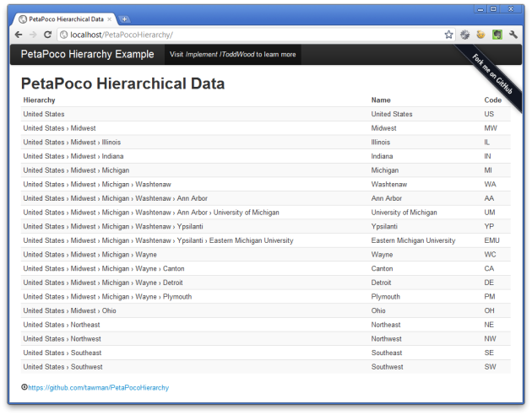The image size is (532, 415).
Task: Click the site info globe icon in address bar
Action: [63, 35]
